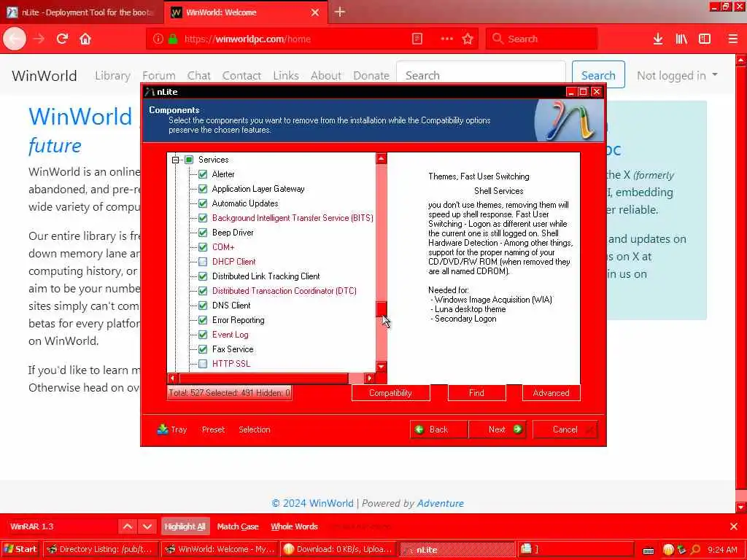The image size is (747, 560).
Task: Click the Advanced button in nLite
Action: (551, 393)
